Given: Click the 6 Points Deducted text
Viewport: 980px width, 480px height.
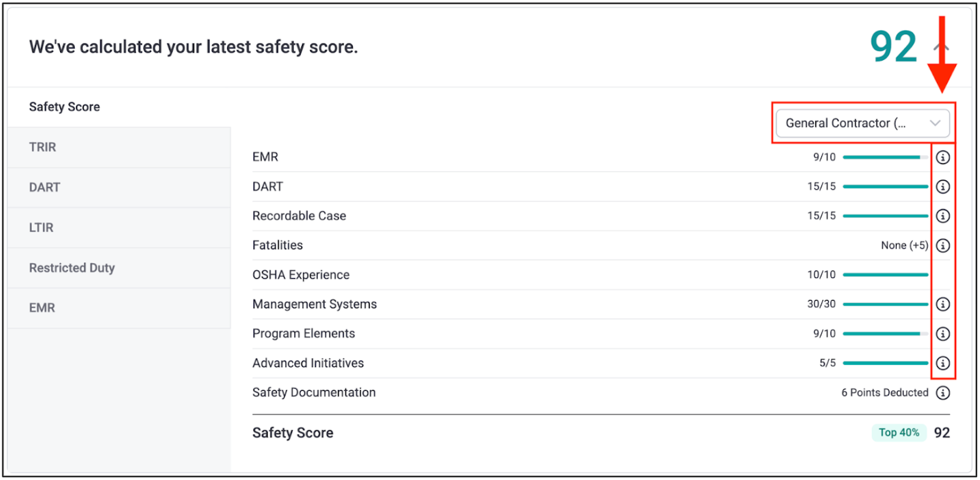Looking at the screenshot, I should click(884, 392).
